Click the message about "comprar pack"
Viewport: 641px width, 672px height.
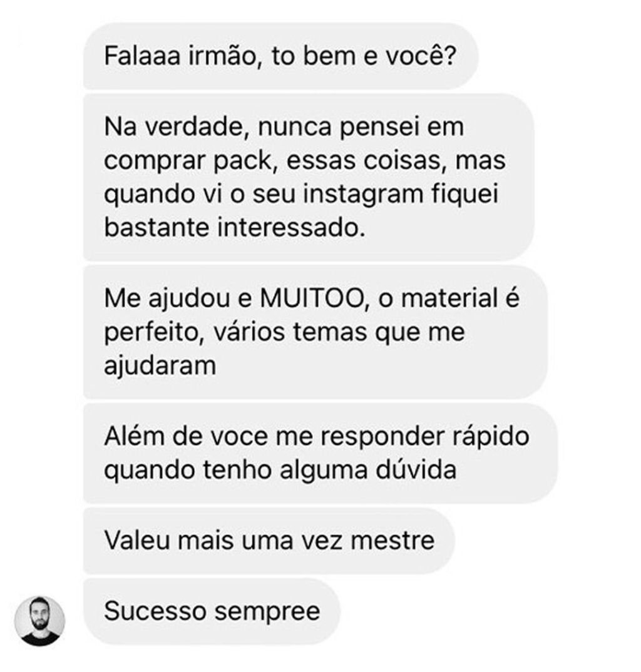pyautogui.click(x=309, y=177)
